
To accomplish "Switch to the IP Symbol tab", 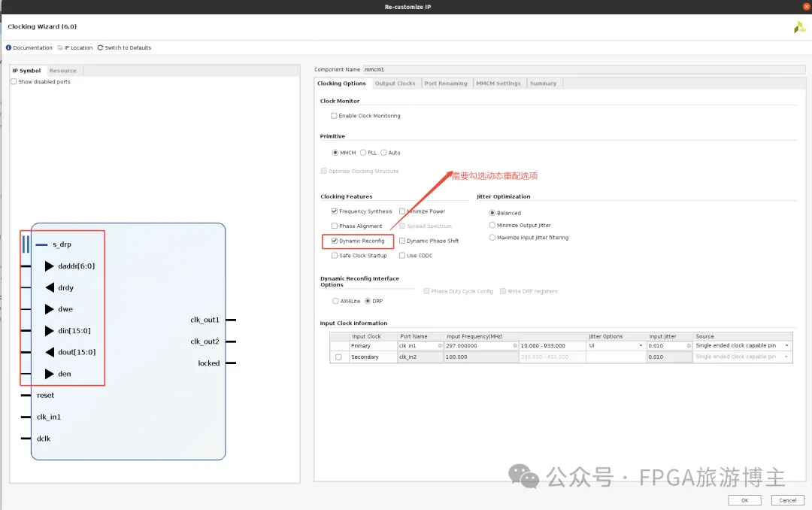I will point(26,71).
